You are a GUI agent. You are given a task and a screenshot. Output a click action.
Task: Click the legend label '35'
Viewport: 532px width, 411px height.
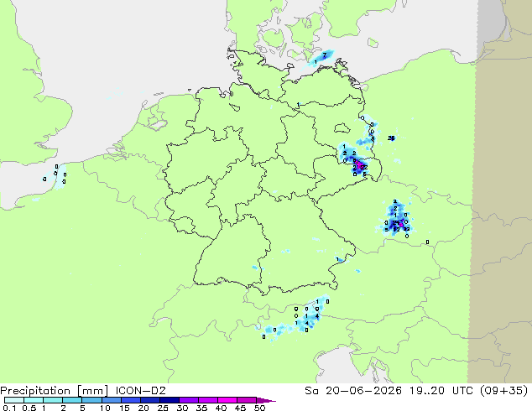point(201,408)
